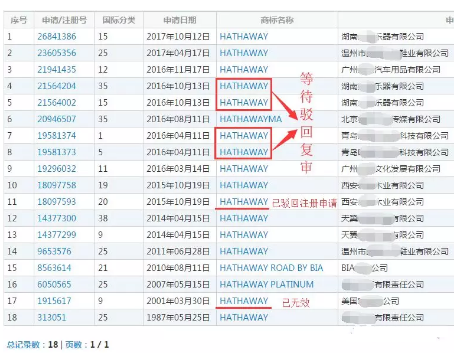Click applicant cell starting with 美国
The height and width of the screenshot is (362, 456).
[370, 301]
